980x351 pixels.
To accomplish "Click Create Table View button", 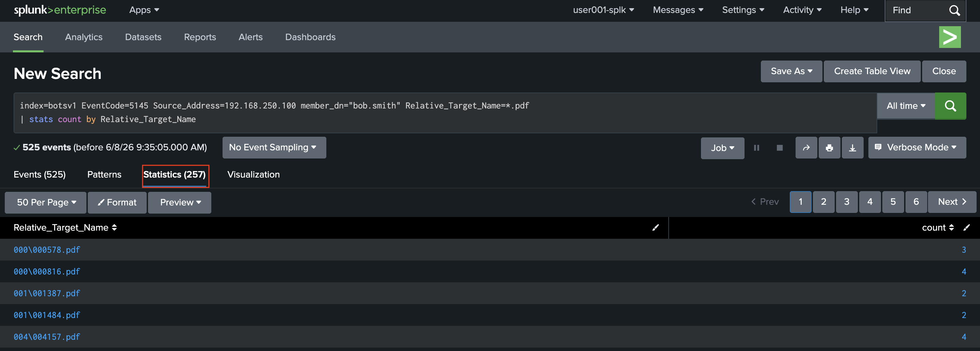I will (x=872, y=71).
